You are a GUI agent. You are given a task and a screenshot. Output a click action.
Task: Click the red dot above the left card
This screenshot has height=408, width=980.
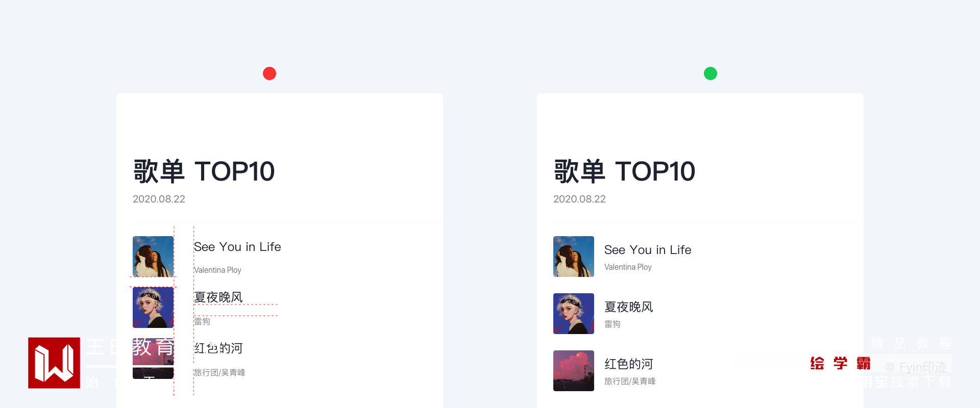[269, 73]
